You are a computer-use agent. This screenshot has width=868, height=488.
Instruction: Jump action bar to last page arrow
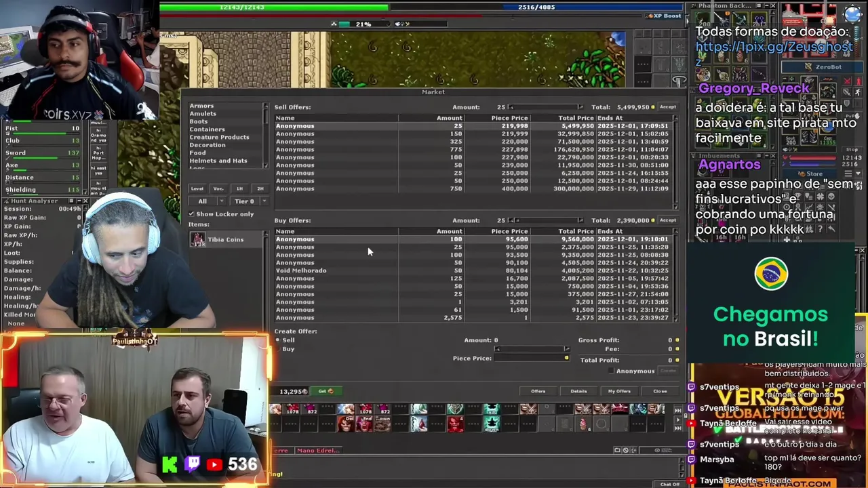(677, 428)
